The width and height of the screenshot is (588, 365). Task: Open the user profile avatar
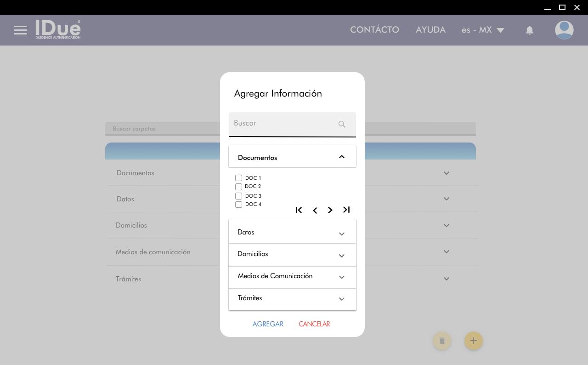pos(564,30)
